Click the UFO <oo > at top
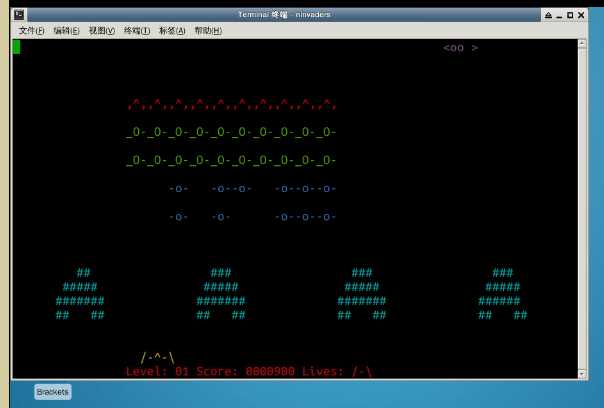 tap(460, 48)
